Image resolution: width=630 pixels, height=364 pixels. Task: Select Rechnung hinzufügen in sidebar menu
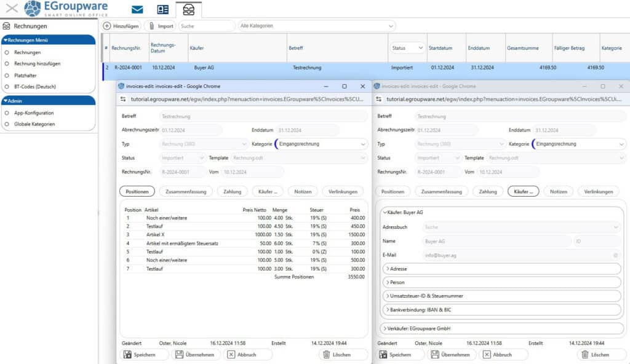37,64
